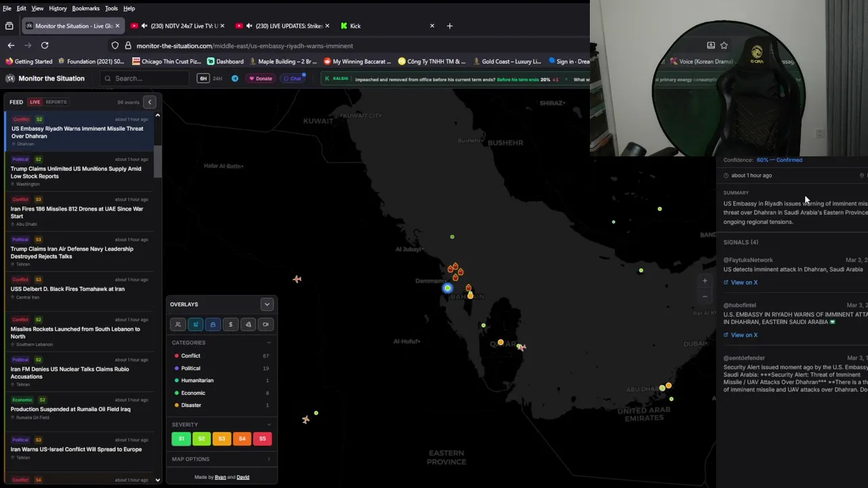
Task: Toggle the aircraft overlay icon
Action: (x=195, y=325)
